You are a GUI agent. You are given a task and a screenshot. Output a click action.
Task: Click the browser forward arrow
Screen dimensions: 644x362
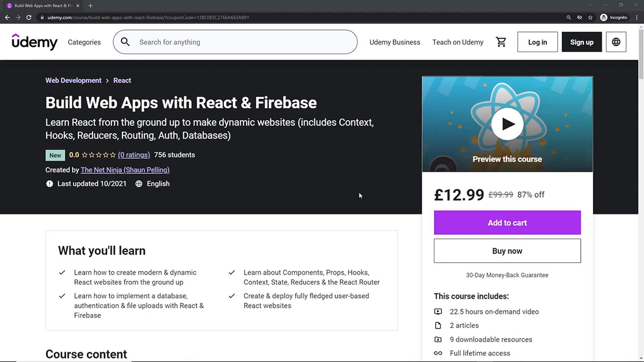[18, 17]
